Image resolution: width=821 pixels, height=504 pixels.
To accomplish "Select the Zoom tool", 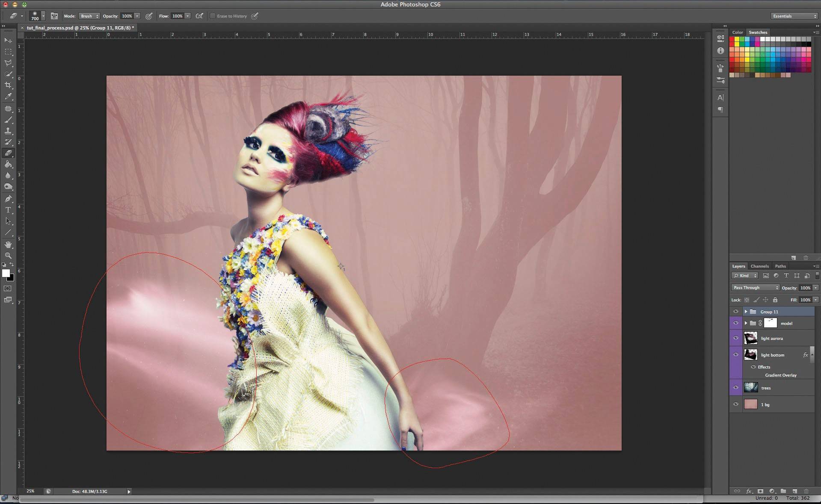I will (x=8, y=256).
